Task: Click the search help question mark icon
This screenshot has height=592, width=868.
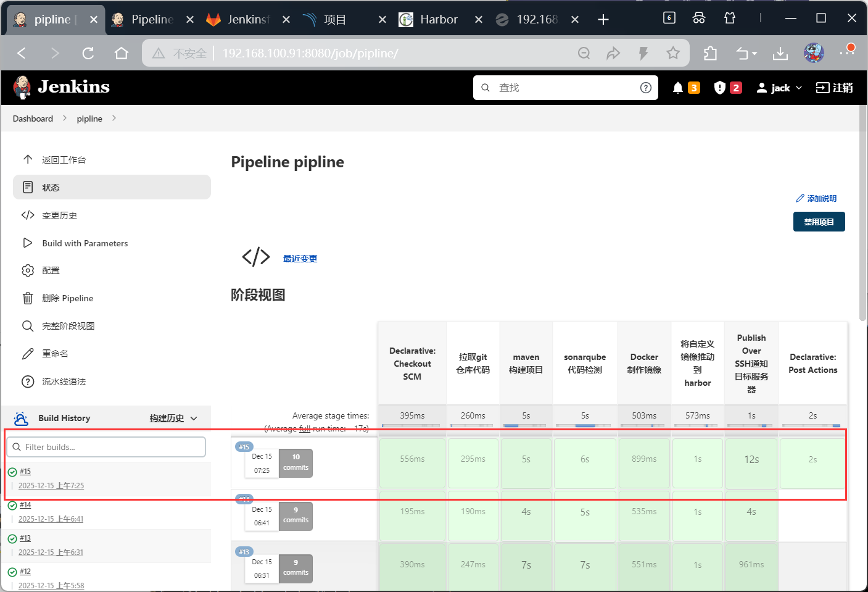Action: click(x=646, y=88)
